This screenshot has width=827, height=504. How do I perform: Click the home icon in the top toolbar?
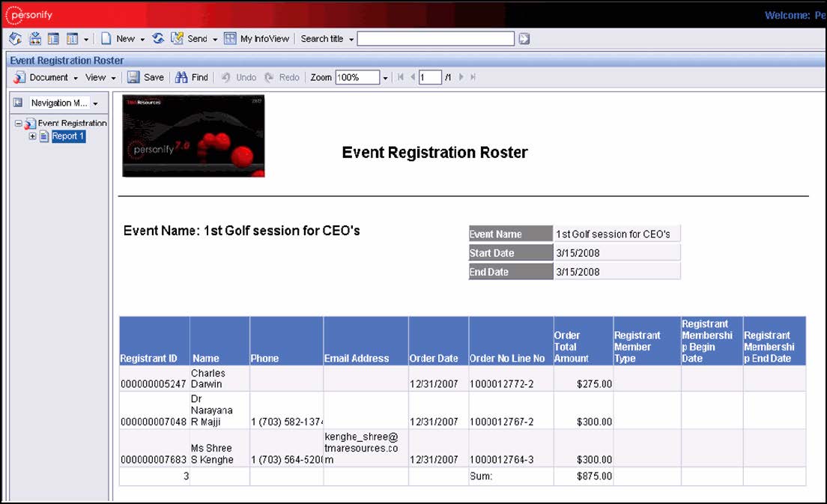(x=15, y=39)
